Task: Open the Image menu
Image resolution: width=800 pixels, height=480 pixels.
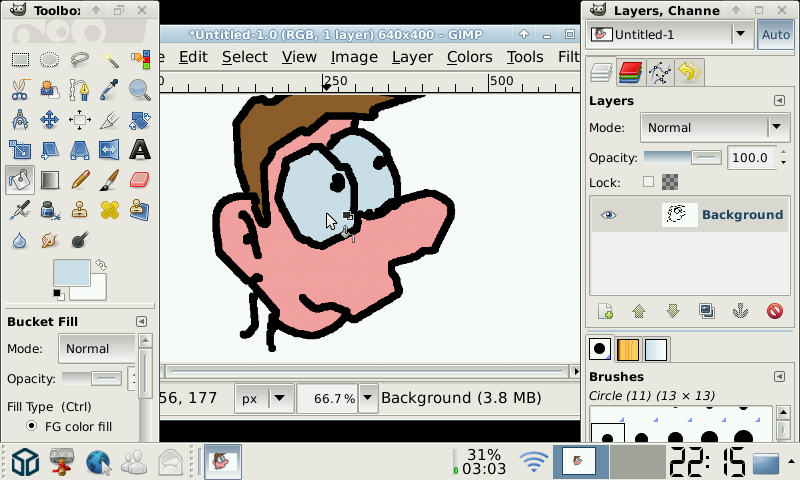Action: tap(354, 57)
